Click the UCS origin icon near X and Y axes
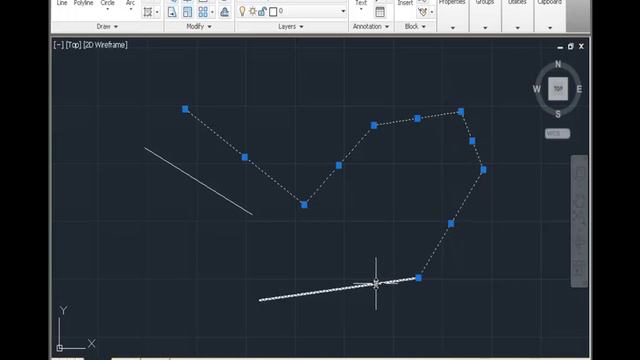This screenshot has width=640, height=360. 60,348
